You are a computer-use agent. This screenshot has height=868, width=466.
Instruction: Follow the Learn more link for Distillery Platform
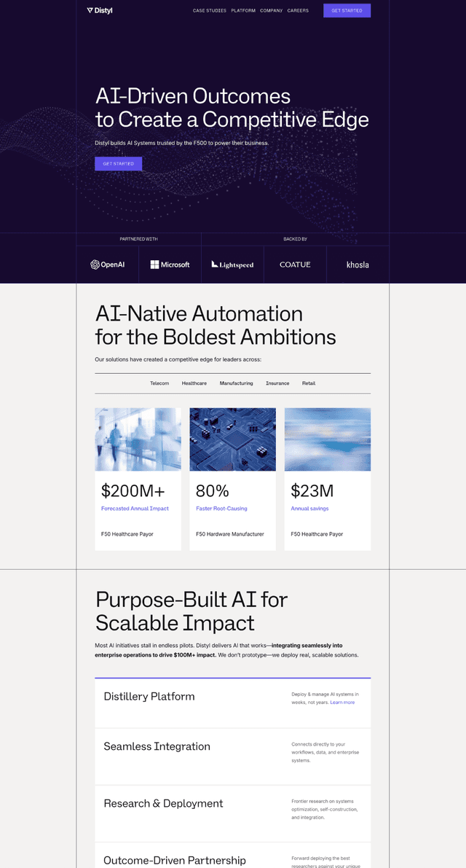342,703
